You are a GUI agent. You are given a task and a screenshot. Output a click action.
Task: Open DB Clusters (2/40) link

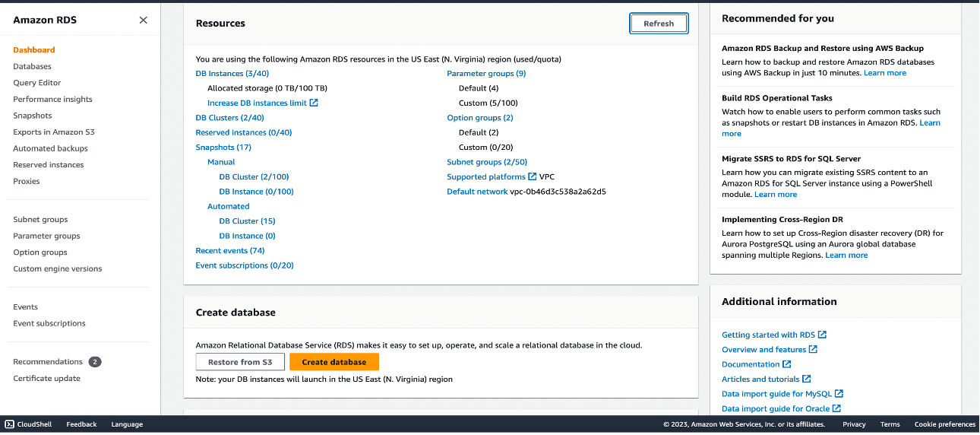(230, 118)
